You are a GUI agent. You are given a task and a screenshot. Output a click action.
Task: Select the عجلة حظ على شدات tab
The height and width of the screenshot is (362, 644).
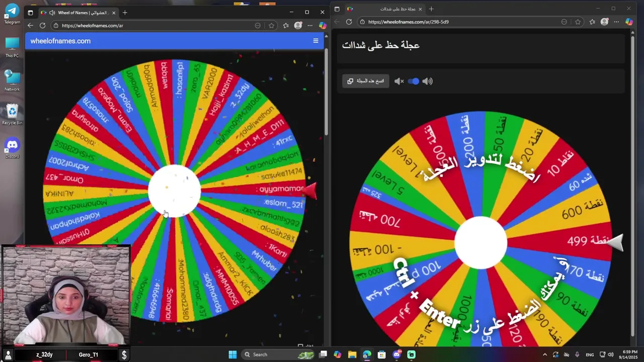[385, 9]
